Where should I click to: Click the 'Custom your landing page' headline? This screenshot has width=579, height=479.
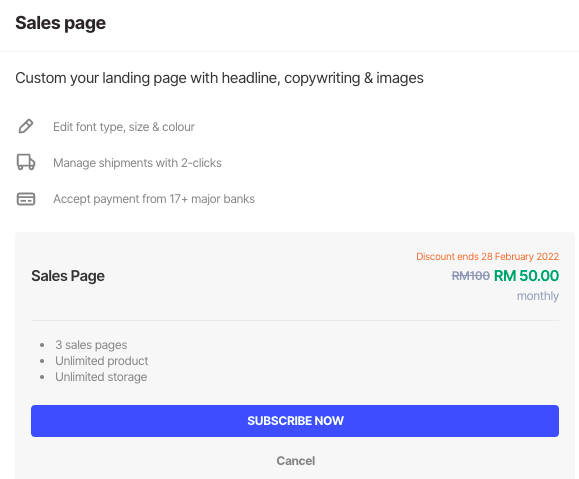[x=219, y=78]
